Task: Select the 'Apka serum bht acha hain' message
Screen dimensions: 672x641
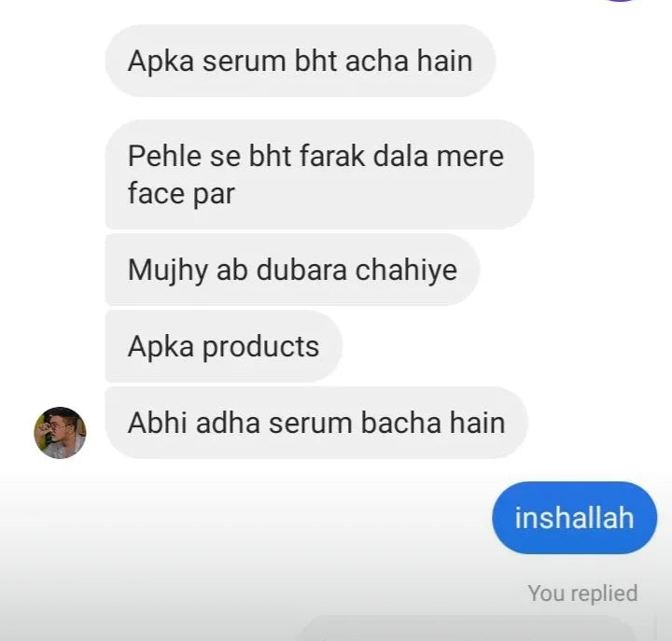Action: 300,61
